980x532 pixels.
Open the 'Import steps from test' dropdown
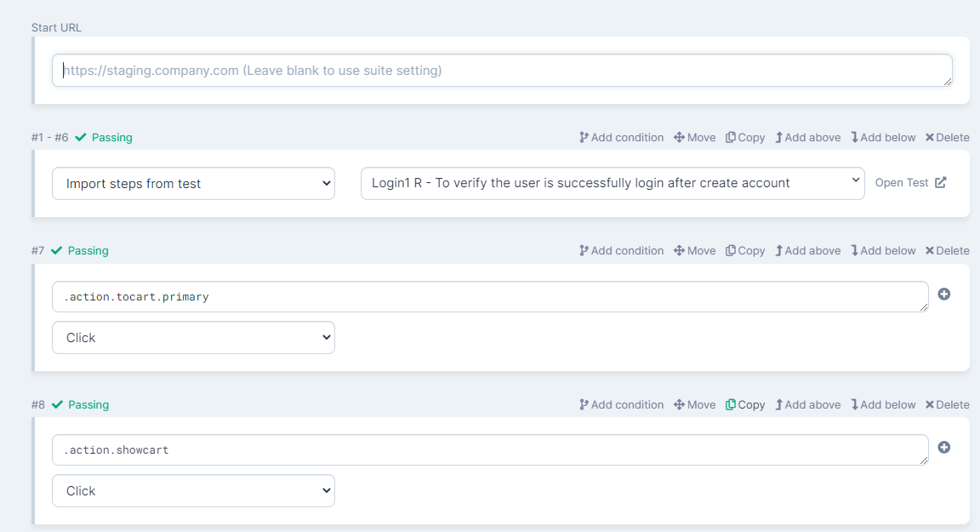tap(193, 183)
